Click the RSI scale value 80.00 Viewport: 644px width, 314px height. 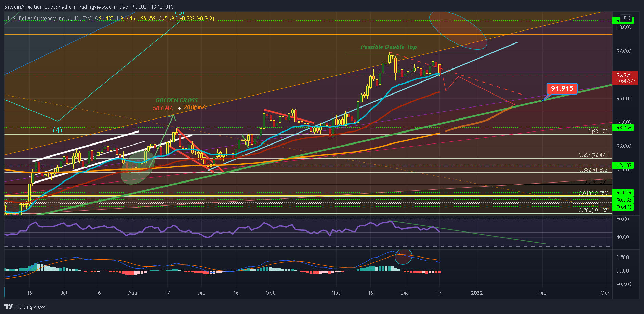click(622, 219)
